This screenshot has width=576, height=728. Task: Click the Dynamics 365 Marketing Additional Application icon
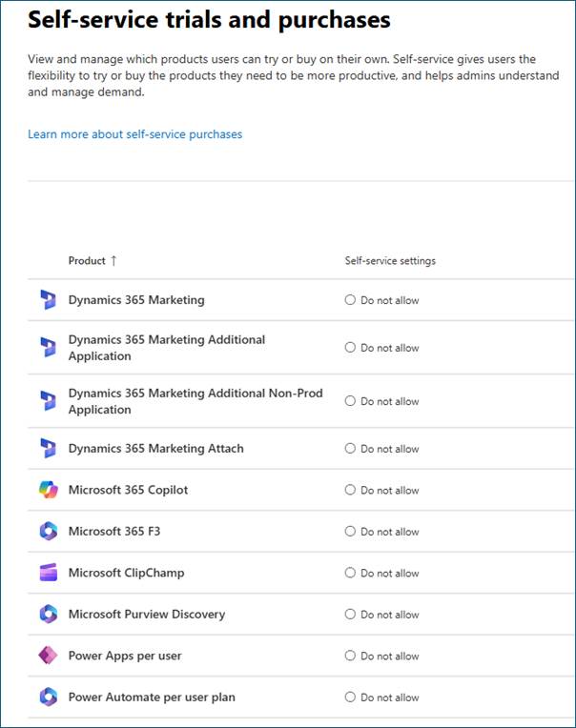pyautogui.click(x=48, y=348)
